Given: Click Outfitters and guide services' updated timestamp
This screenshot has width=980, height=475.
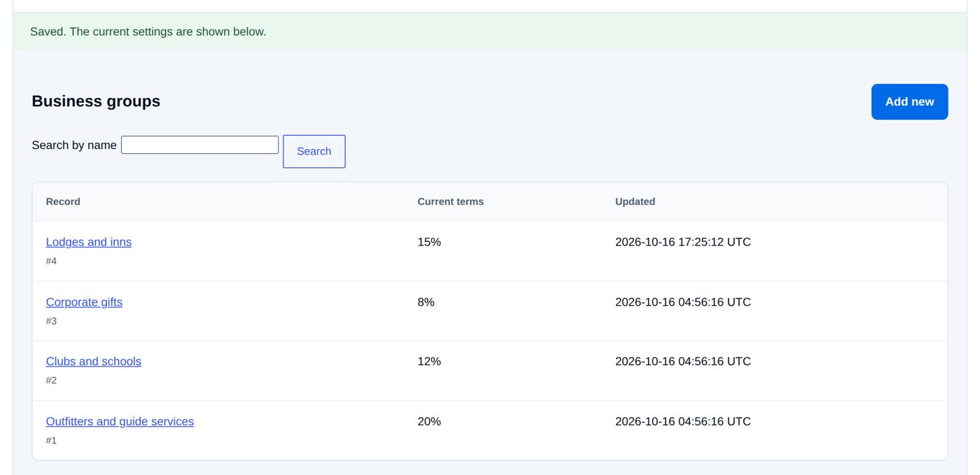Looking at the screenshot, I should point(683,422).
